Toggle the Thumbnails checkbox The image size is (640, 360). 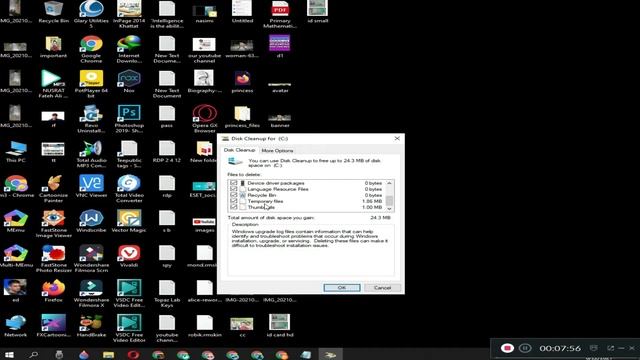(233, 207)
